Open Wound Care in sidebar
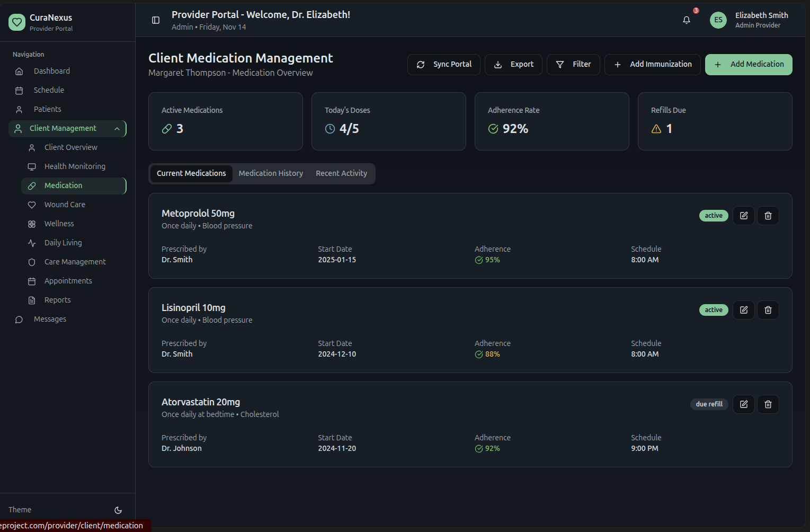810x532 pixels. [x=65, y=205]
